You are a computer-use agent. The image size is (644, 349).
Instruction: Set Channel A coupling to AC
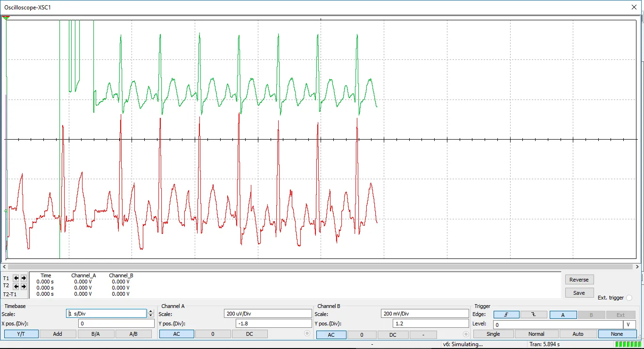[176, 334]
